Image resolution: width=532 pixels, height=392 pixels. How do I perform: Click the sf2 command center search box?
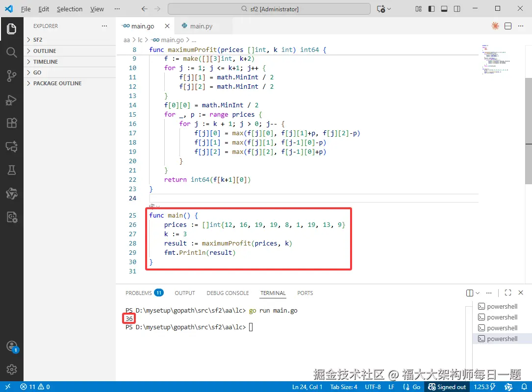269,9
